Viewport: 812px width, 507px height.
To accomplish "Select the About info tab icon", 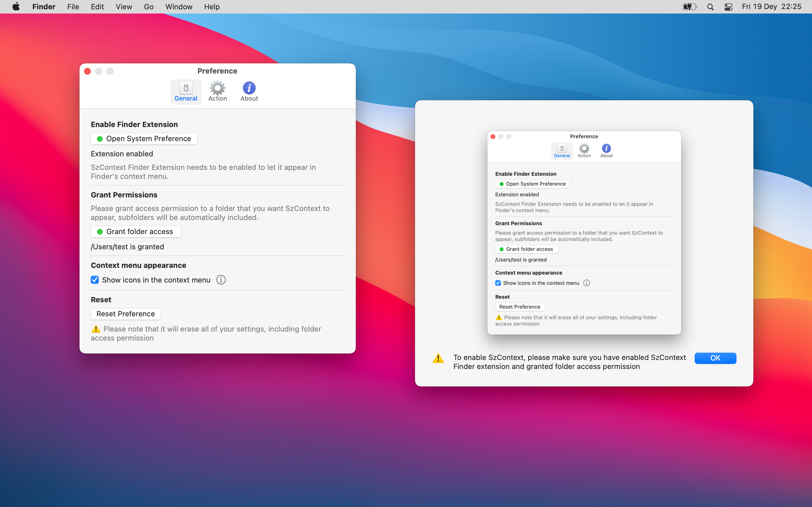I will pyautogui.click(x=249, y=88).
